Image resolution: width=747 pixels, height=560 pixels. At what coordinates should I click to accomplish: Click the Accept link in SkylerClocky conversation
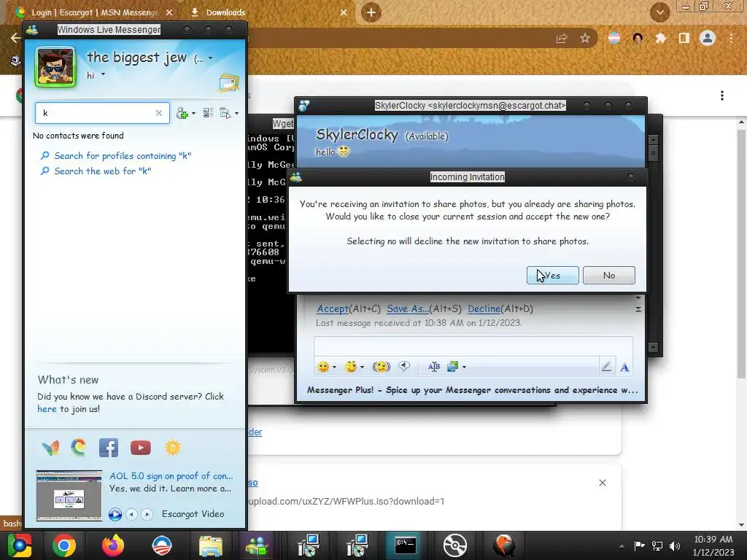click(x=333, y=308)
